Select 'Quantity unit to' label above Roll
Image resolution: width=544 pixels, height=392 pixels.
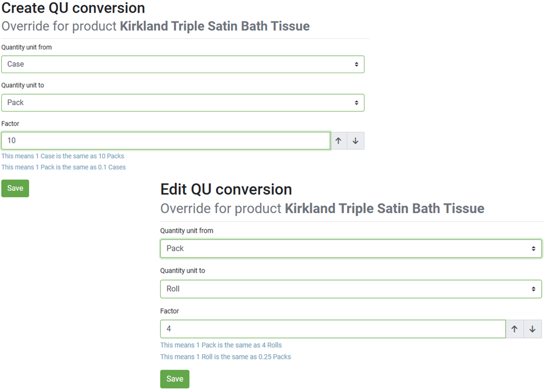tap(182, 271)
